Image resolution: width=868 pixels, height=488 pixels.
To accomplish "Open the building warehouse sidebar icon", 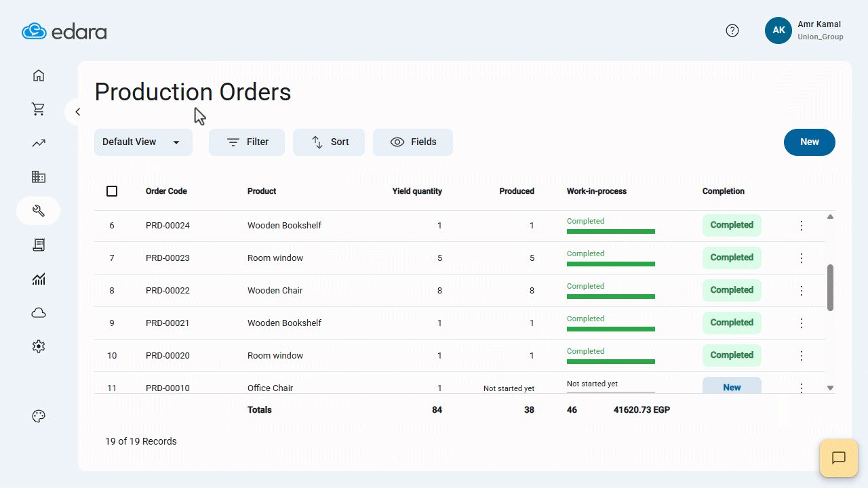I will 39,177.
